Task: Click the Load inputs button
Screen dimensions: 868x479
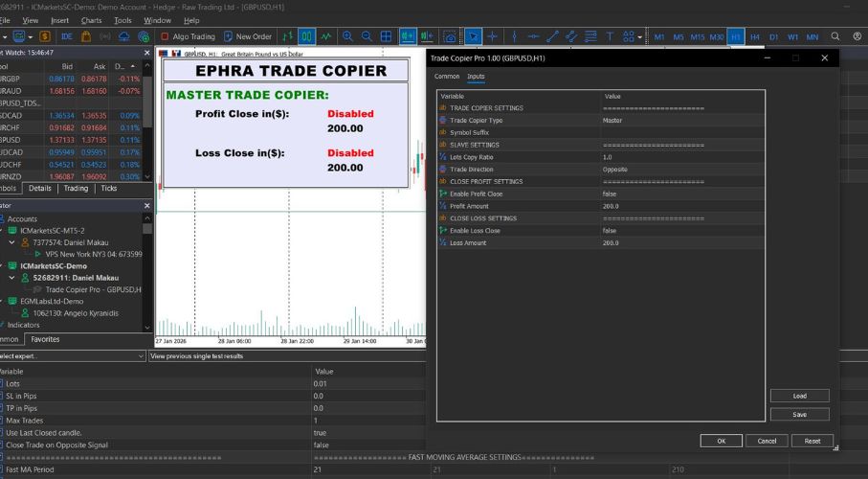Action: [x=799, y=396]
